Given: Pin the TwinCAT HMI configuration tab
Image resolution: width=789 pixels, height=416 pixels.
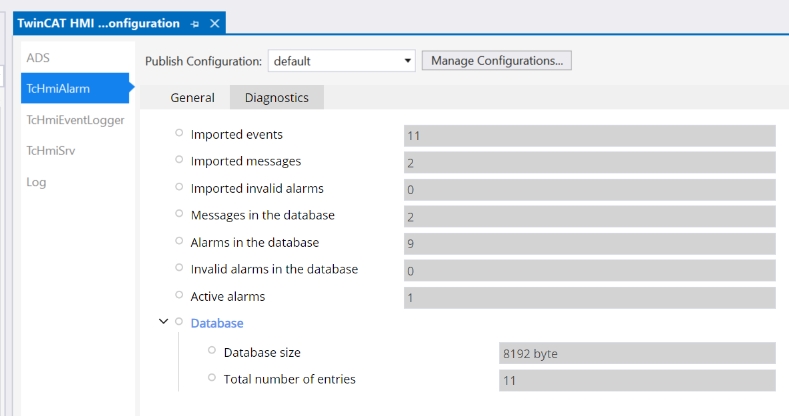Looking at the screenshot, I should (x=195, y=24).
